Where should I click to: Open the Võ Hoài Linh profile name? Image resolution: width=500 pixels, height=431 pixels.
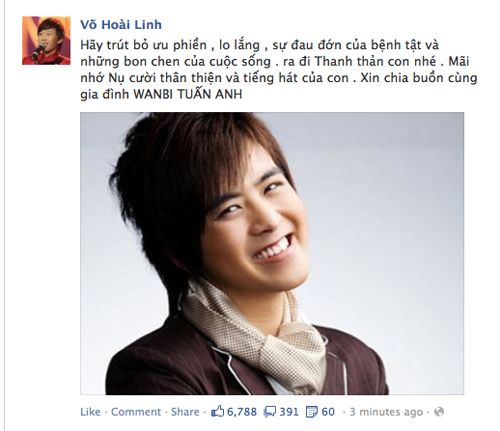tap(121, 25)
